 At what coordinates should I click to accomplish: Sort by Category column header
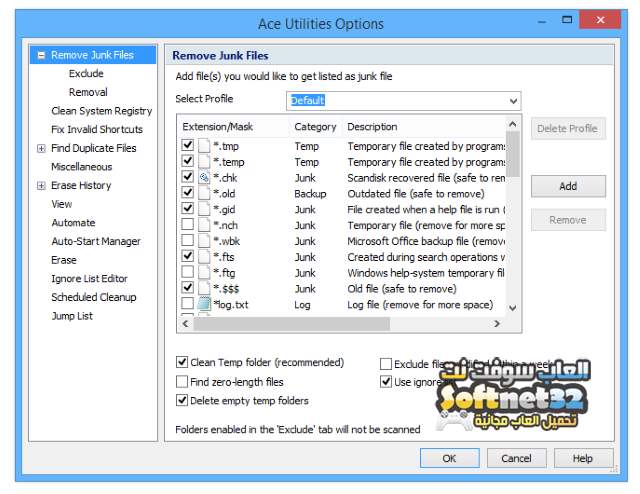316,127
